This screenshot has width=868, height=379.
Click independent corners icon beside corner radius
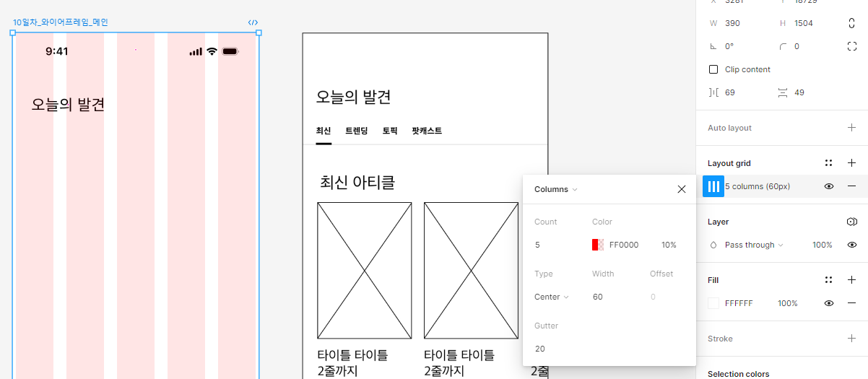pyautogui.click(x=852, y=46)
